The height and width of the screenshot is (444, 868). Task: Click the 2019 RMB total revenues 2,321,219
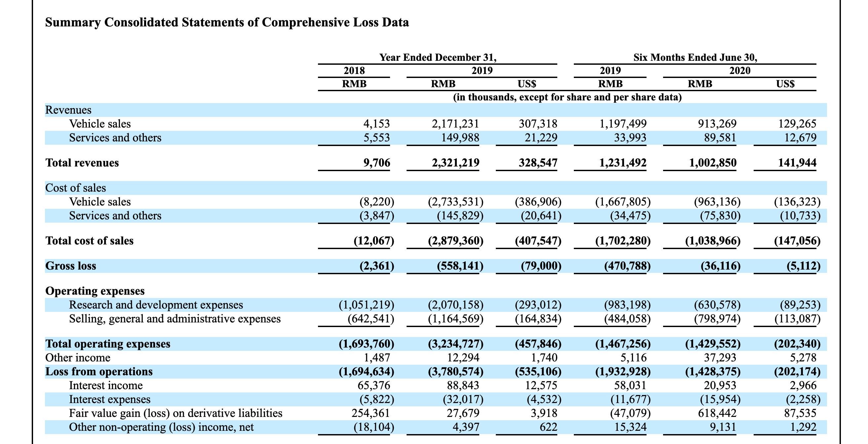click(x=455, y=163)
